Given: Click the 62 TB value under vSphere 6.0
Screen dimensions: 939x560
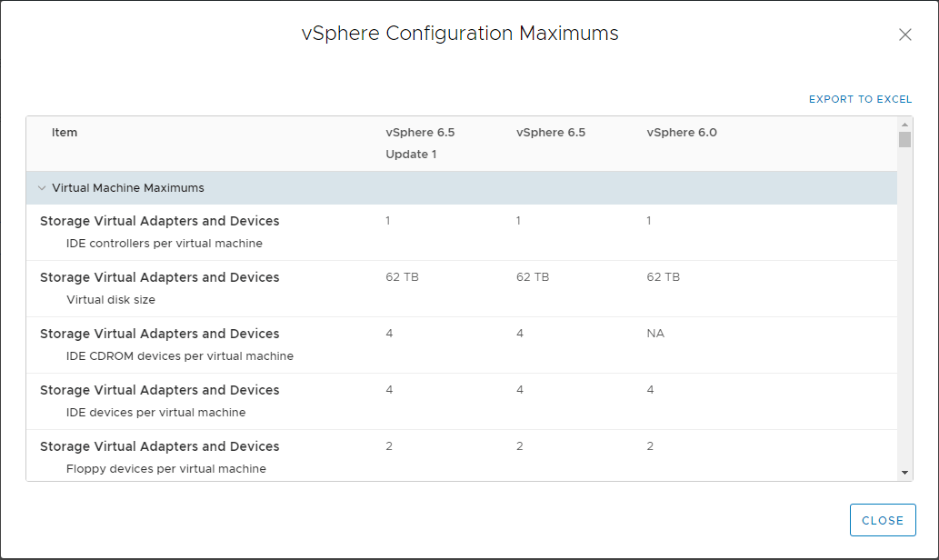Looking at the screenshot, I should [x=663, y=277].
